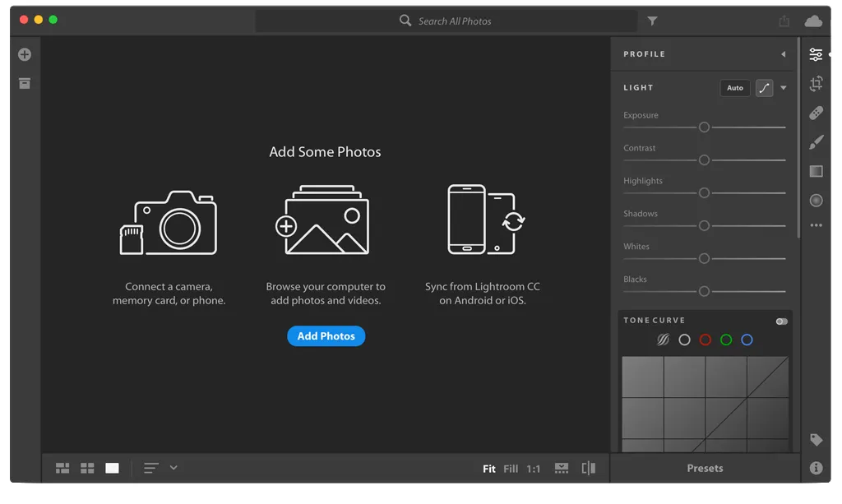842x504 pixels.
Task: Open the cloud sync status icon
Action: [x=813, y=21]
